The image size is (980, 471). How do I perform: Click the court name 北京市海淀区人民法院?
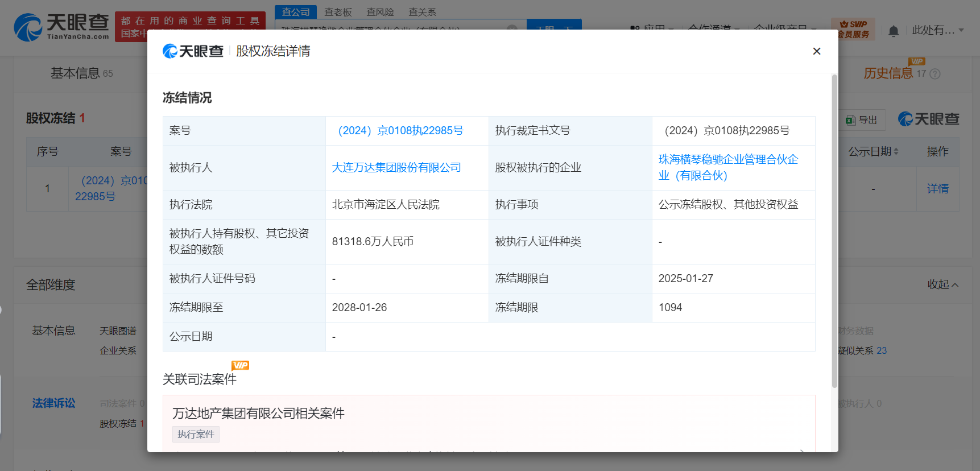tap(386, 205)
